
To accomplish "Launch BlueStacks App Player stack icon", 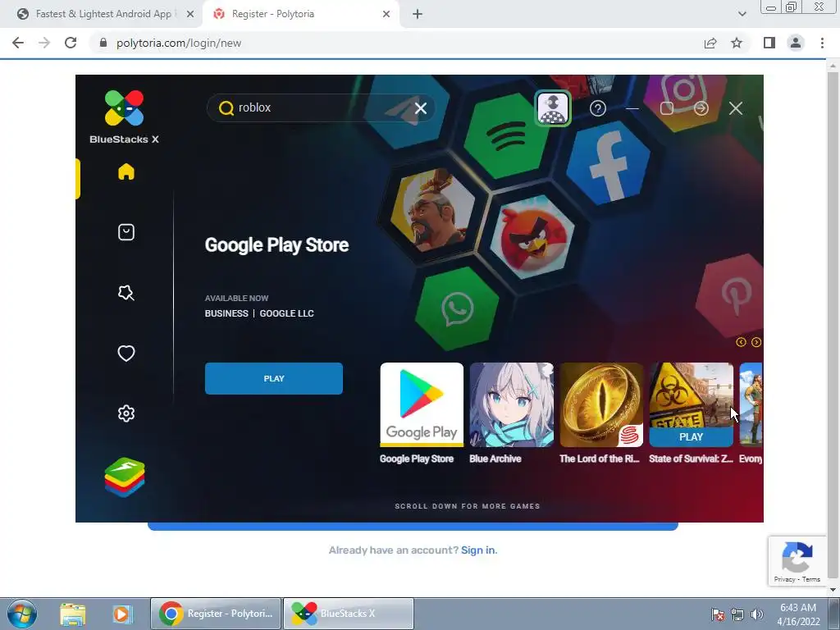I will (x=125, y=477).
